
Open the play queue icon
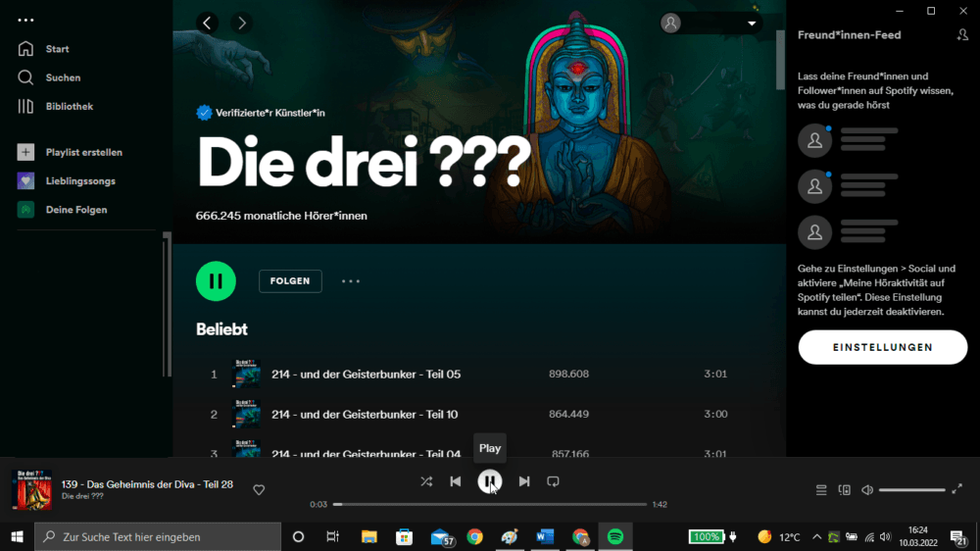point(821,490)
